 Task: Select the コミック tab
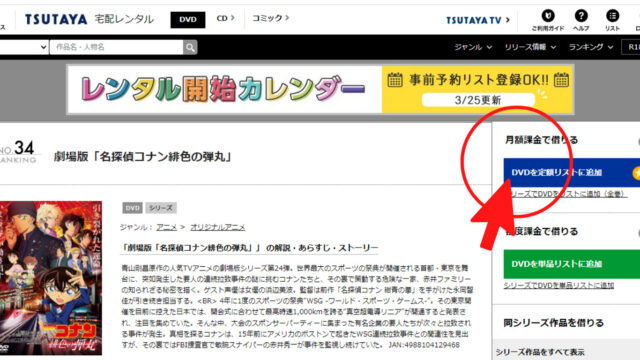tap(270, 18)
